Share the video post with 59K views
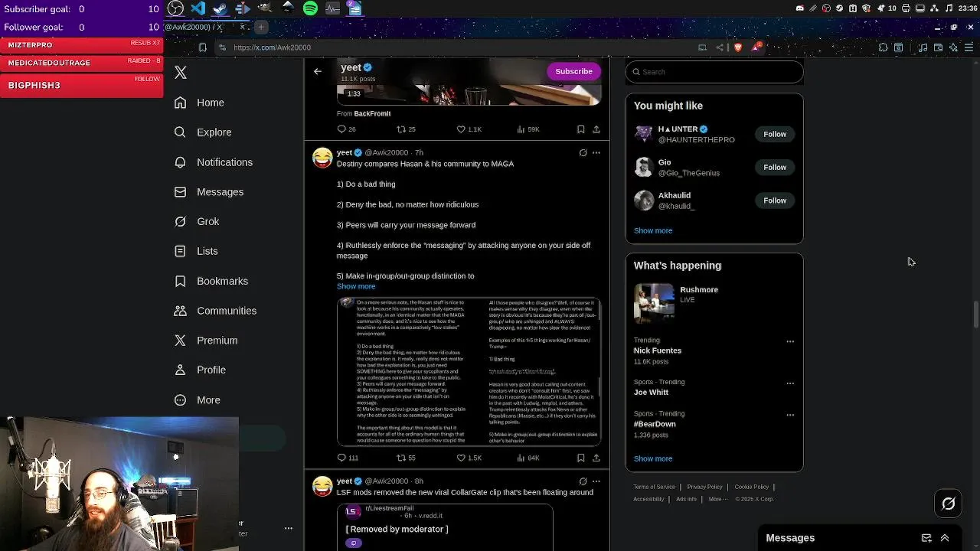This screenshot has width=980, height=551. (x=596, y=129)
